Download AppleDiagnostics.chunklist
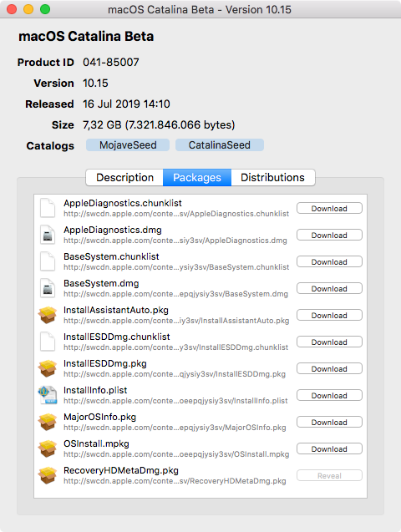The height and width of the screenshot is (532, 401). click(x=329, y=208)
